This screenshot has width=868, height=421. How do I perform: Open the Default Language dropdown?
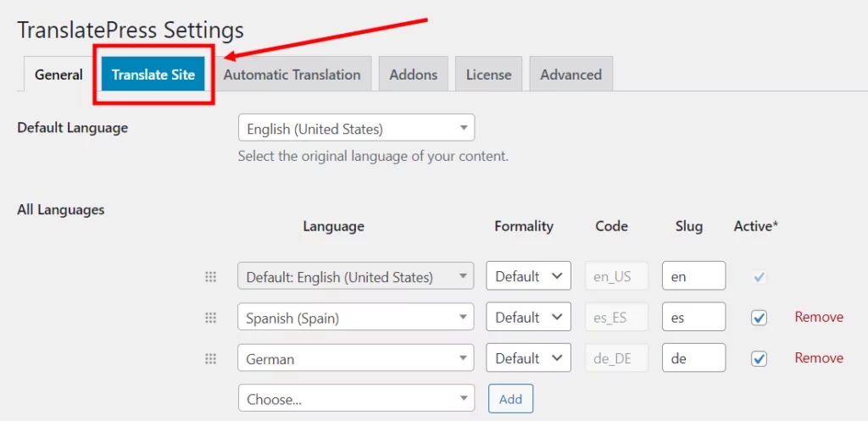356,129
